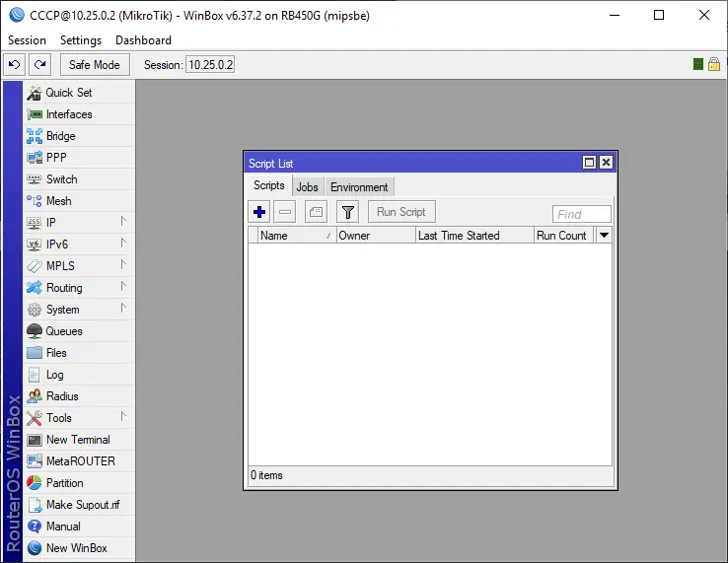Close the Script List window
728x563 pixels.
tap(606, 162)
